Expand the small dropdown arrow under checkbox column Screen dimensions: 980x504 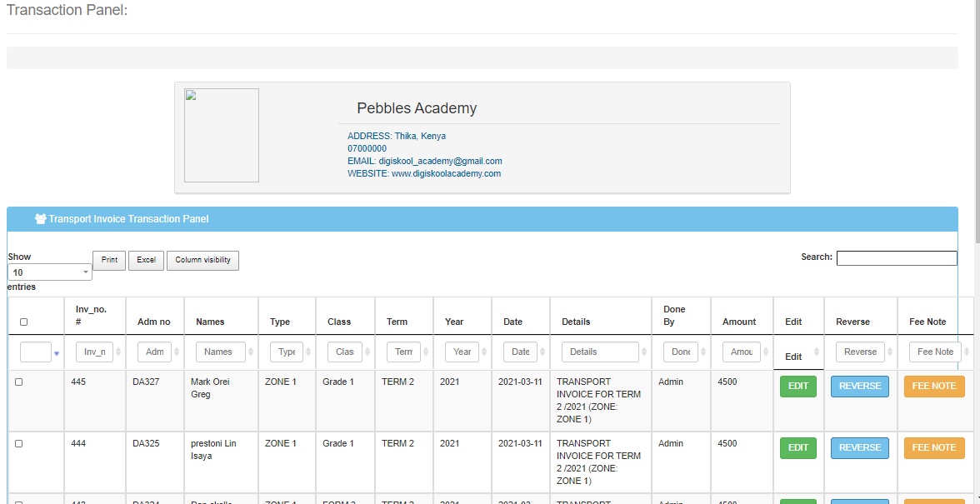coord(57,354)
